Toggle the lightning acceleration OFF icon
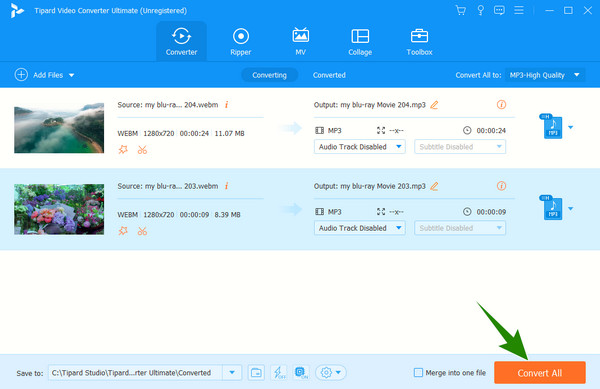600x389 pixels. click(279, 372)
